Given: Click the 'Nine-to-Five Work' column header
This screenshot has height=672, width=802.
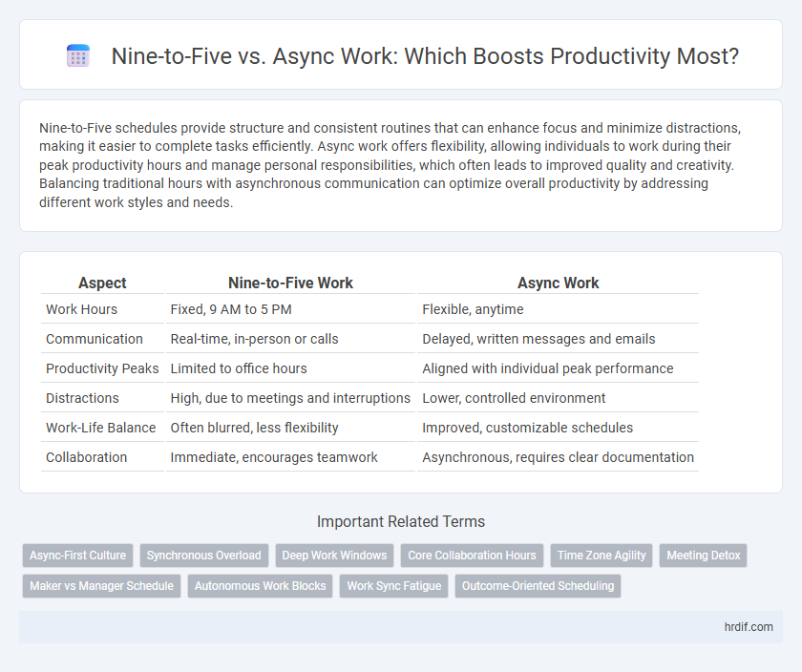Looking at the screenshot, I should 290,283.
